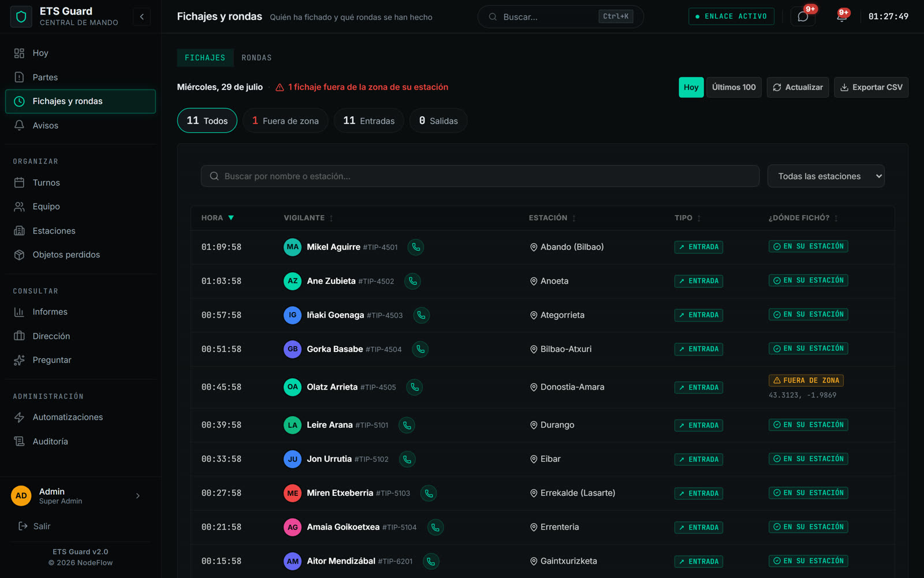Image resolution: width=924 pixels, height=578 pixels.
Task: Call Olatz Arrieta via phone icon
Action: [x=414, y=387]
